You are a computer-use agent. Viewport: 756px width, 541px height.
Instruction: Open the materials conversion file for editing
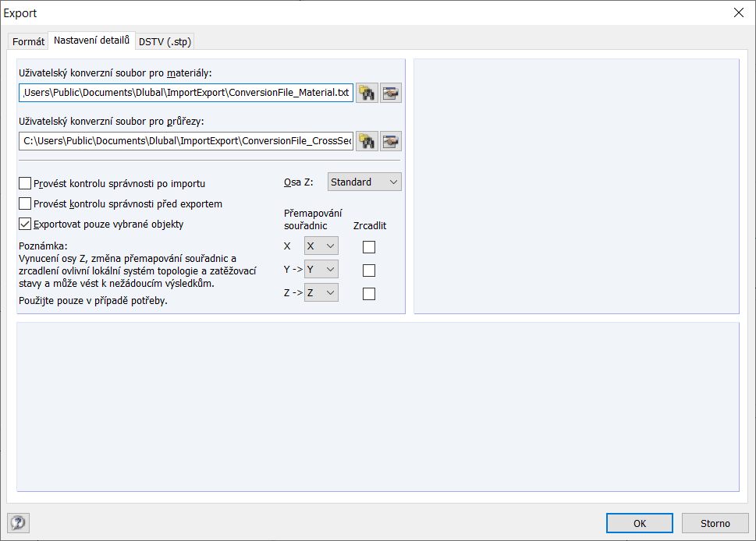pos(390,94)
